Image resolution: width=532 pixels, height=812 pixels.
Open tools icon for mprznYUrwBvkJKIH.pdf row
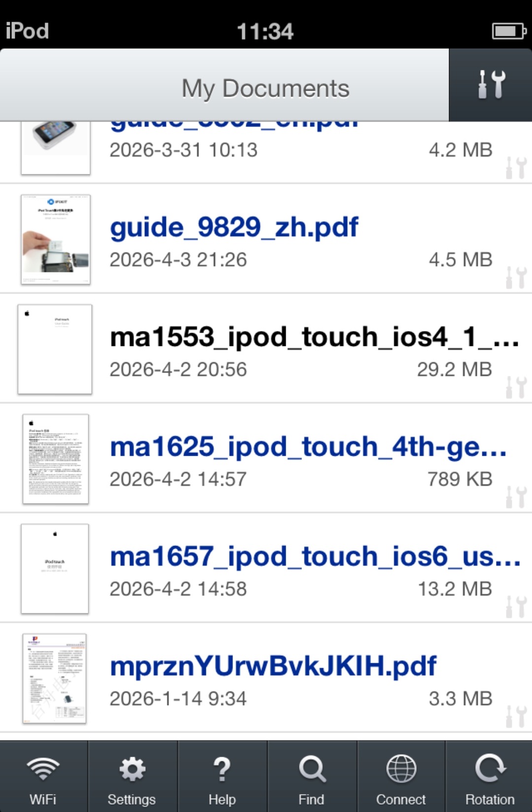[x=516, y=716]
